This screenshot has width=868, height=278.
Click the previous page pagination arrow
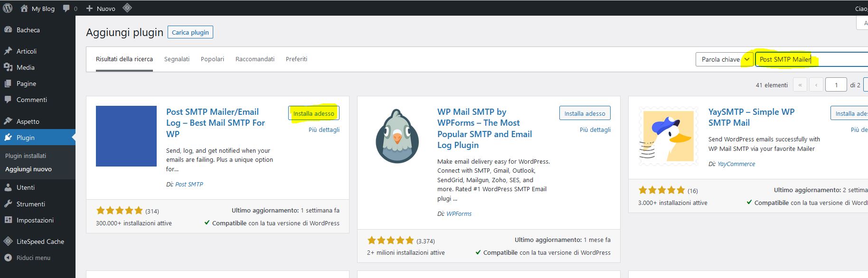point(816,85)
